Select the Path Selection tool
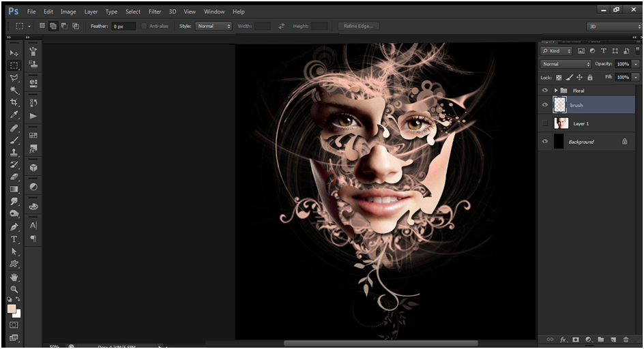 14,252
